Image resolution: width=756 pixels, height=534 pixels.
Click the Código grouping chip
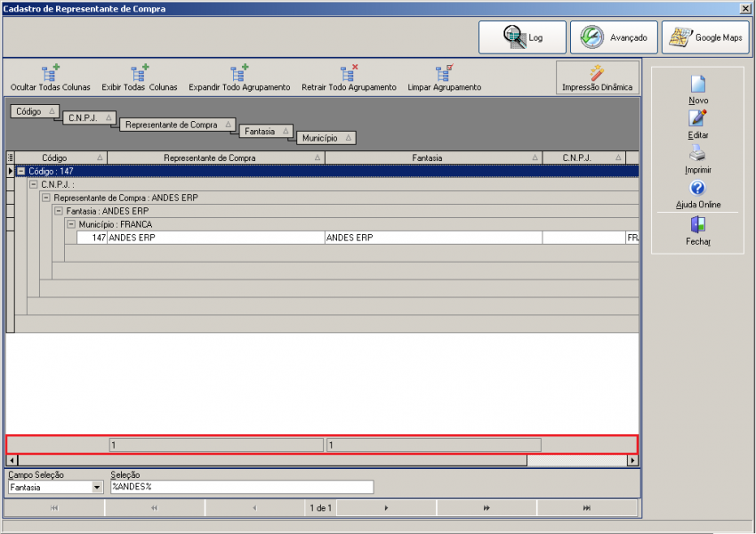point(35,111)
